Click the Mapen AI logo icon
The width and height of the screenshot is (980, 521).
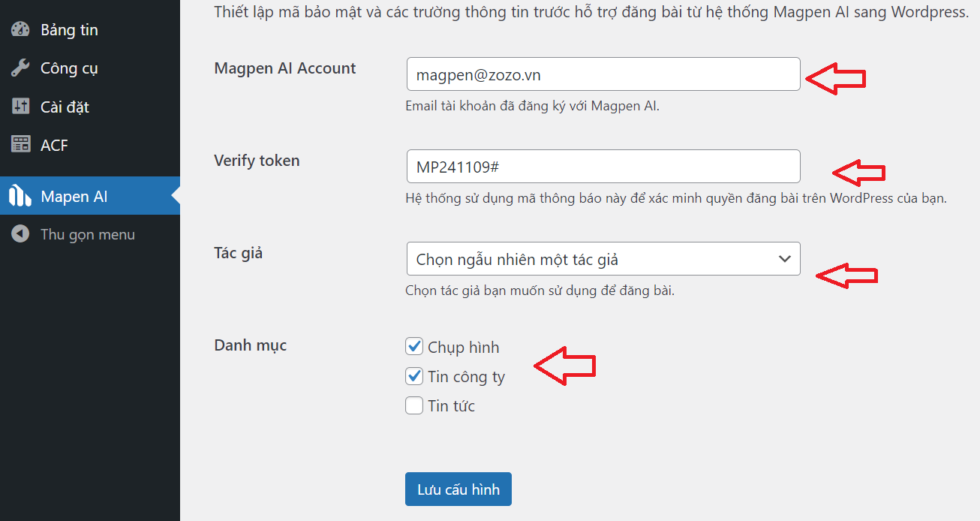click(x=20, y=196)
